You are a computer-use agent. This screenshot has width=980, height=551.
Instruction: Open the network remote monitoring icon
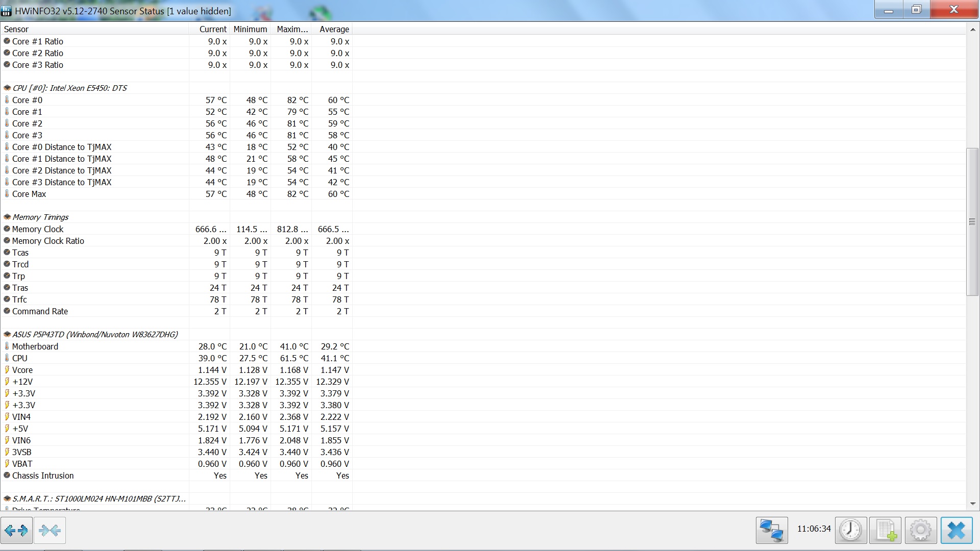[x=771, y=531]
